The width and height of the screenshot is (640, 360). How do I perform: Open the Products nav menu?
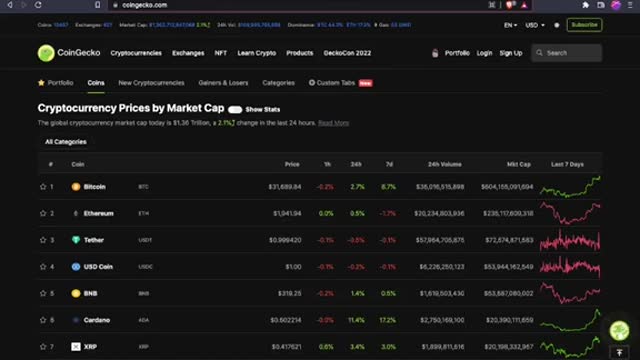click(300, 53)
